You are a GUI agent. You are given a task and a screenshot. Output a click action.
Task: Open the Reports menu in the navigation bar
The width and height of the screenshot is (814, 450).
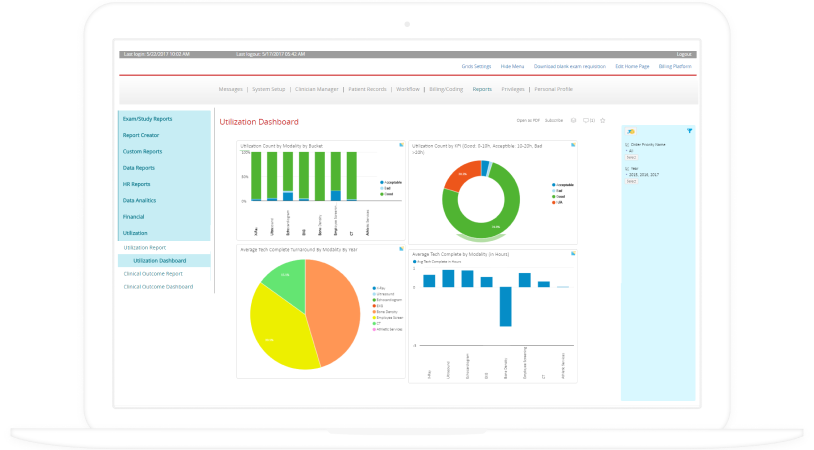click(x=482, y=89)
